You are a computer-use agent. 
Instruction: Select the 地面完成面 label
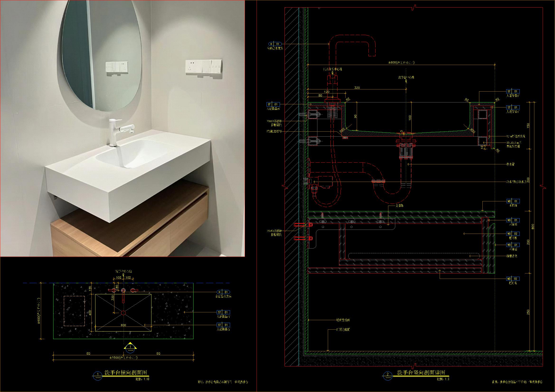pos(343,329)
